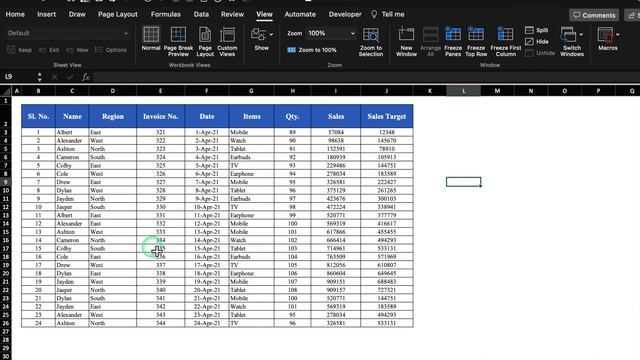Click the Split window option

point(537,30)
